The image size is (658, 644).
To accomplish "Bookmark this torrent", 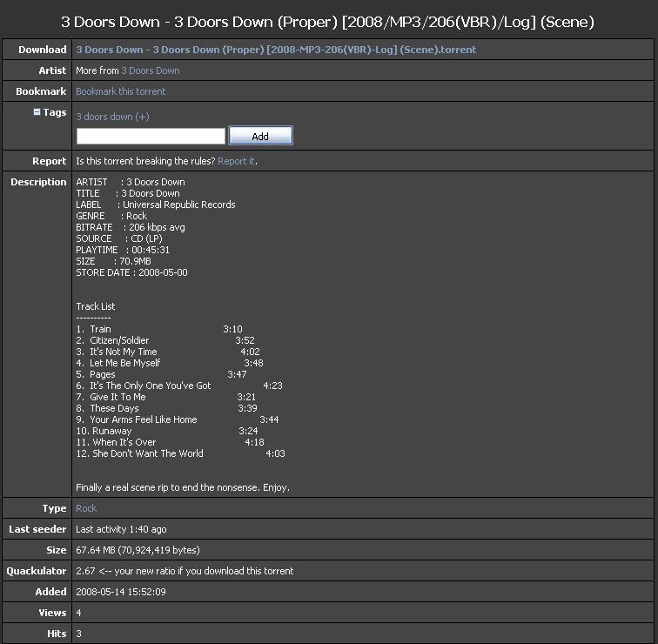I will point(120,91).
